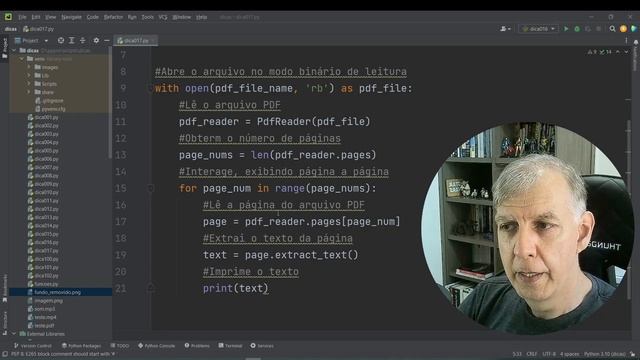The image size is (640, 360).
Task: Open the orange IDE updates icon
Action: pos(623,29)
